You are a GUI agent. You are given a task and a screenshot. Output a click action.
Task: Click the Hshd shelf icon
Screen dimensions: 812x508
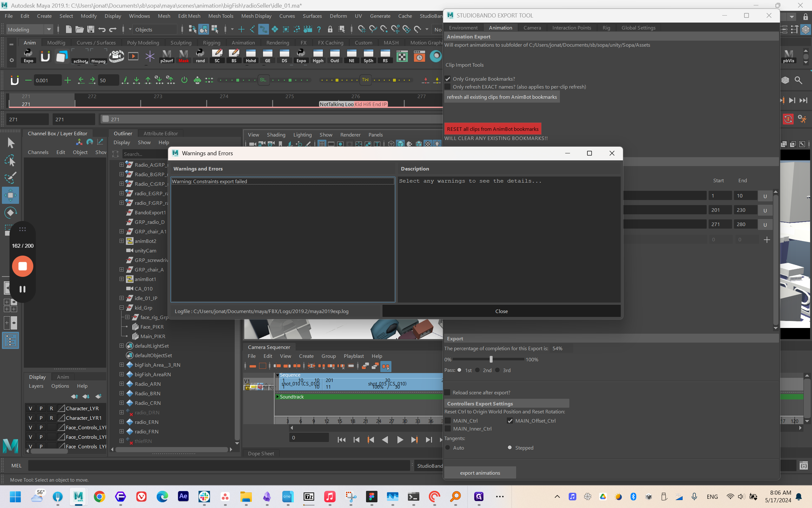251,56
